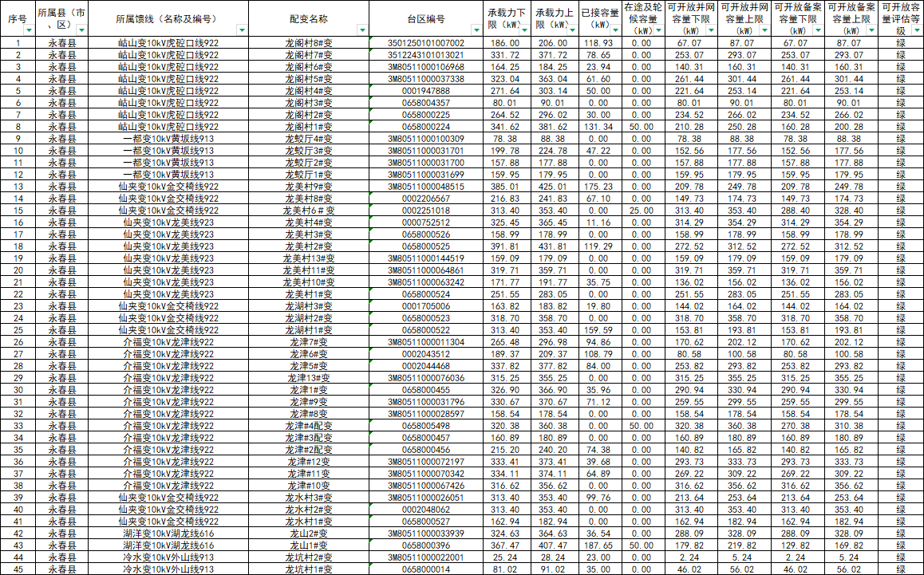
Task: Click the 台区编号 cell 3501250101007002
Action: (x=426, y=43)
